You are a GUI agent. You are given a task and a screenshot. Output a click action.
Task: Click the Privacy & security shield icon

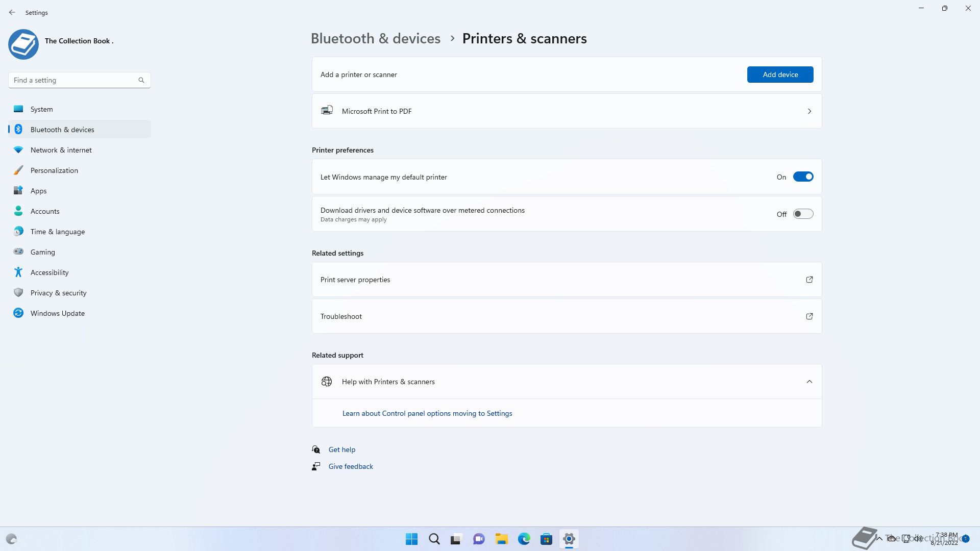[18, 292]
